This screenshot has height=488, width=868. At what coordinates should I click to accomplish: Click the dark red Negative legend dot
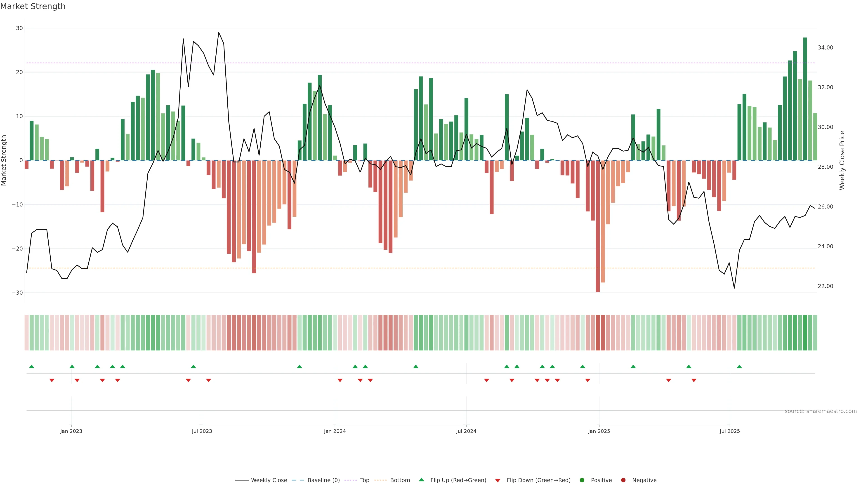623,480
